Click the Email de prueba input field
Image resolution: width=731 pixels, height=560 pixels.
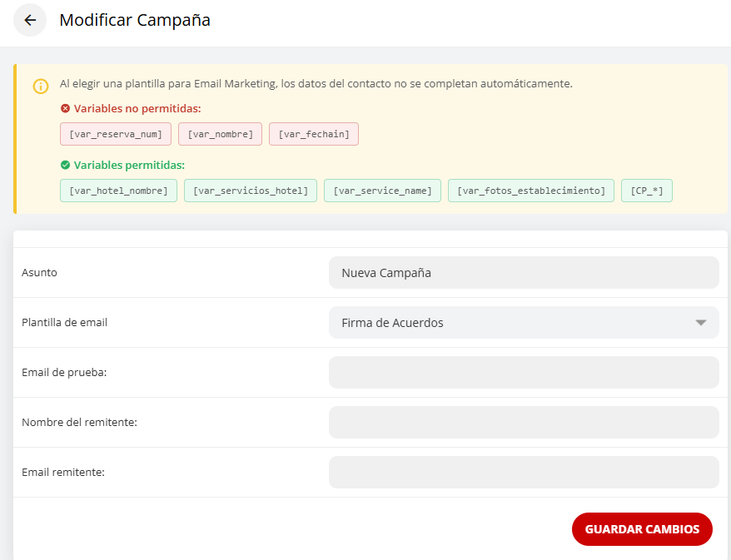(x=523, y=373)
